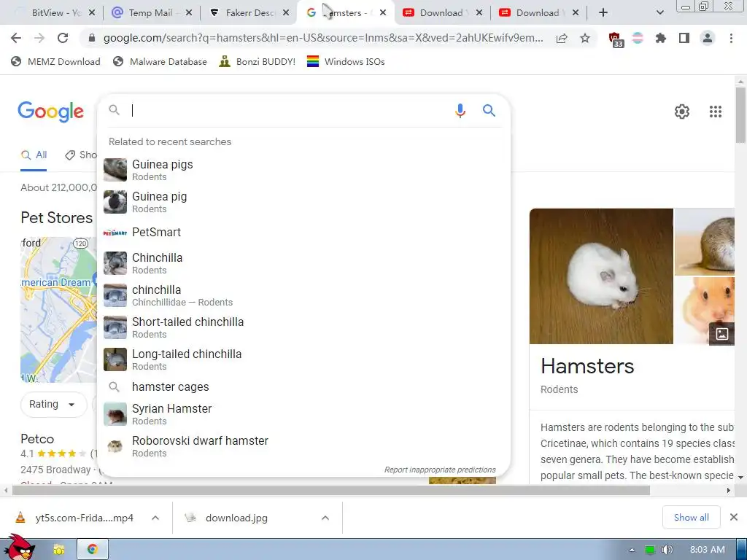This screenshot has height=560, width=747.
Task: Close the Temp Mail tab
Action: tap(189, 13)
